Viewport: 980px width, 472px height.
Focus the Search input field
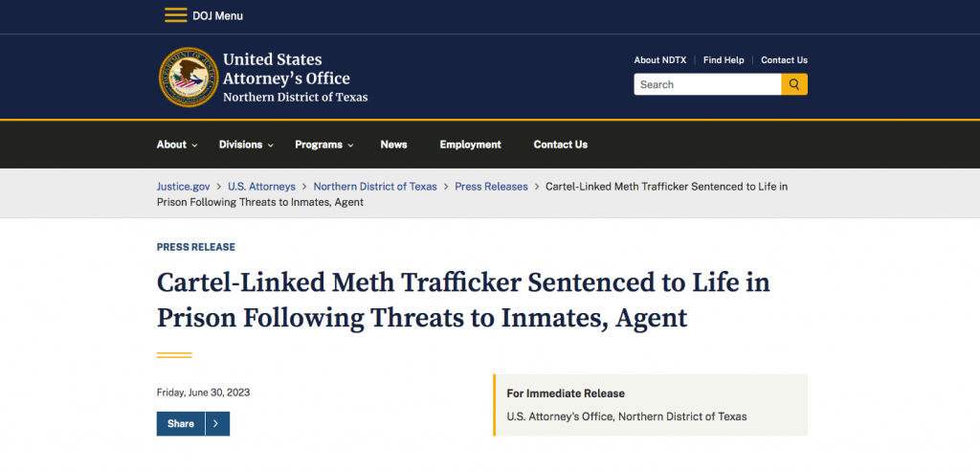pyautogui.click(x=707, y=84)
